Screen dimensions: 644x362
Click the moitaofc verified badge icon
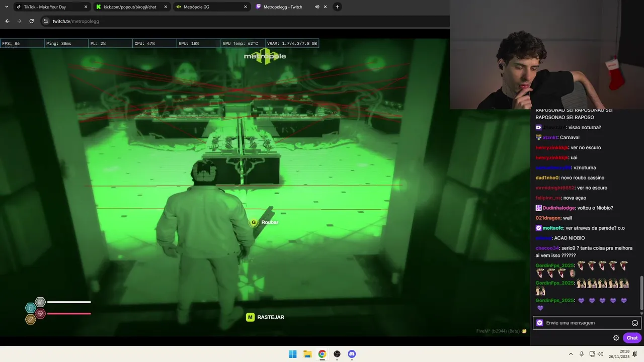pos(538,228)
